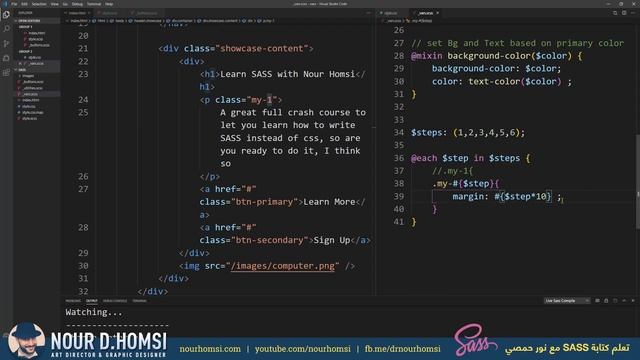Open the Selection menu
This screenshot has width=640, height=360.
click(x=39, y=4)
